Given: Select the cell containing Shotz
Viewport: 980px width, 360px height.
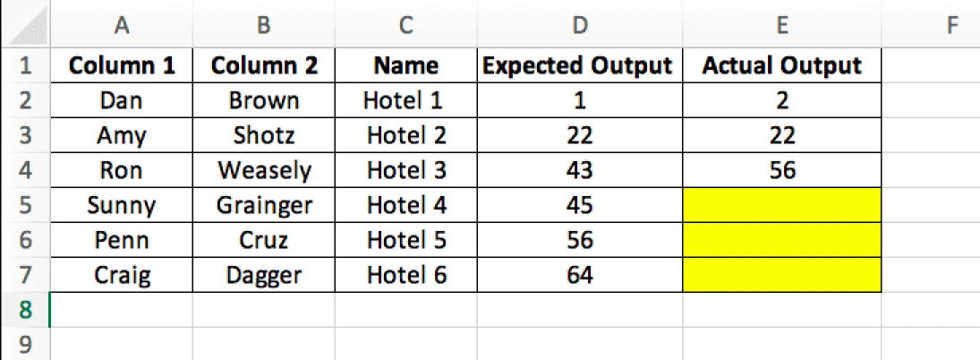Looking at the screenshot, I should coord(263,135).
